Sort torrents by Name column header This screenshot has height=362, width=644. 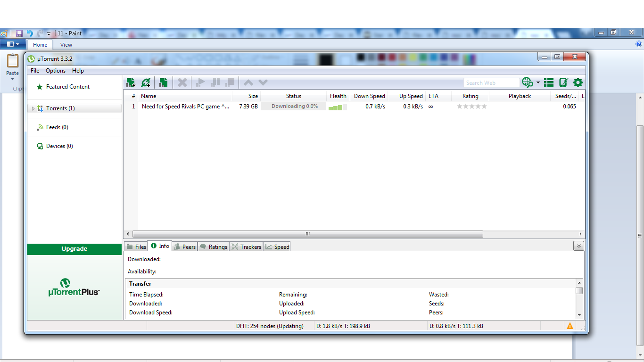pyautogui.click(x=185, y=96)
